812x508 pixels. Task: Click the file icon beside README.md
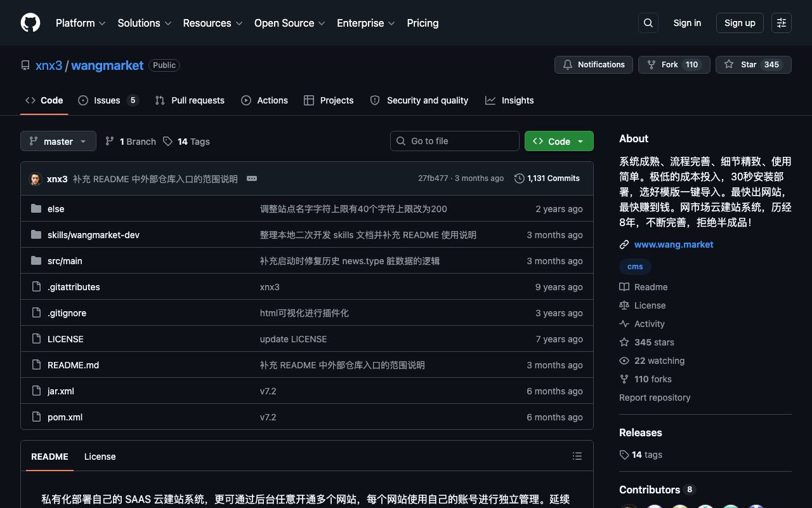(36, 364)
